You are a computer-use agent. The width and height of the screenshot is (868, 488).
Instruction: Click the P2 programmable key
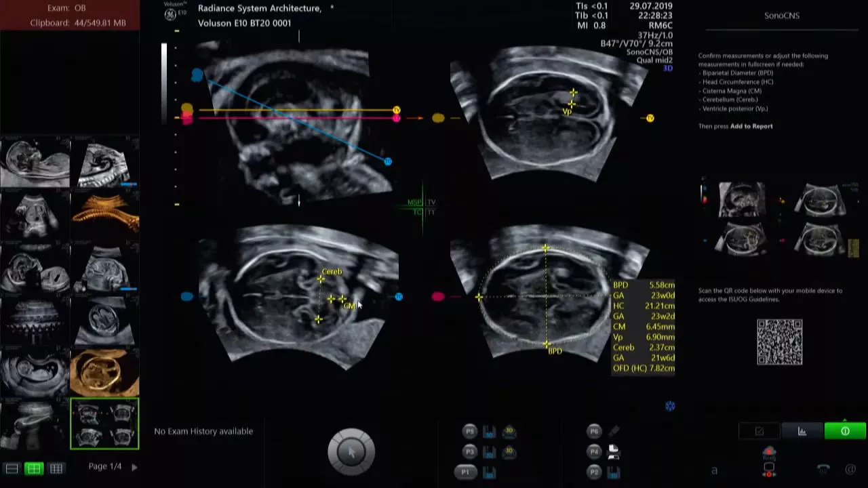coord(594,472)
